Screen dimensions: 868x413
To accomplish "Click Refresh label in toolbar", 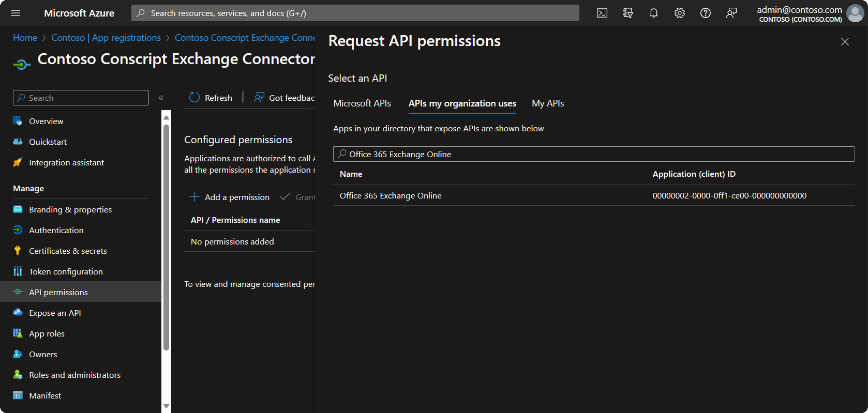I will tap(218, 98).
